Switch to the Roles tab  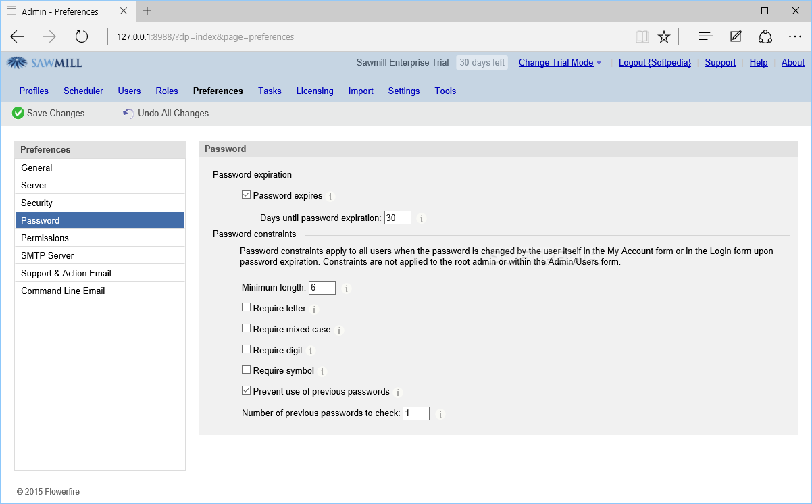167,91
